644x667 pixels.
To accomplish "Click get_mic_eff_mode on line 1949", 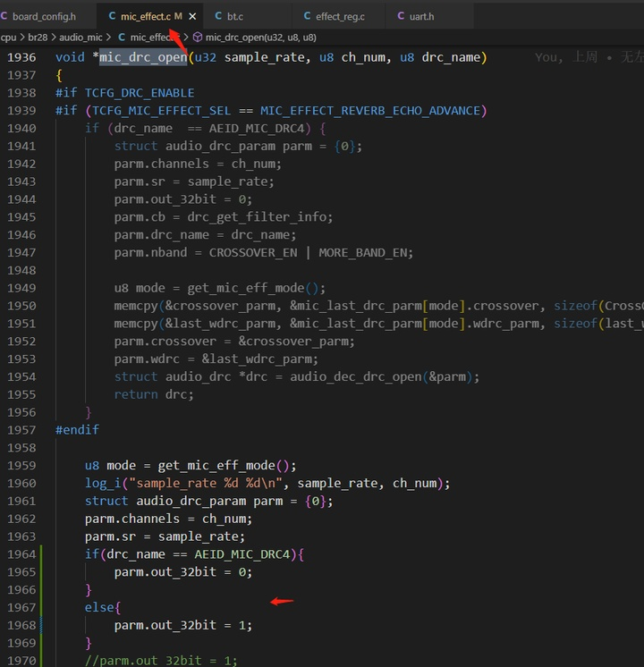I will click(246, 288).
